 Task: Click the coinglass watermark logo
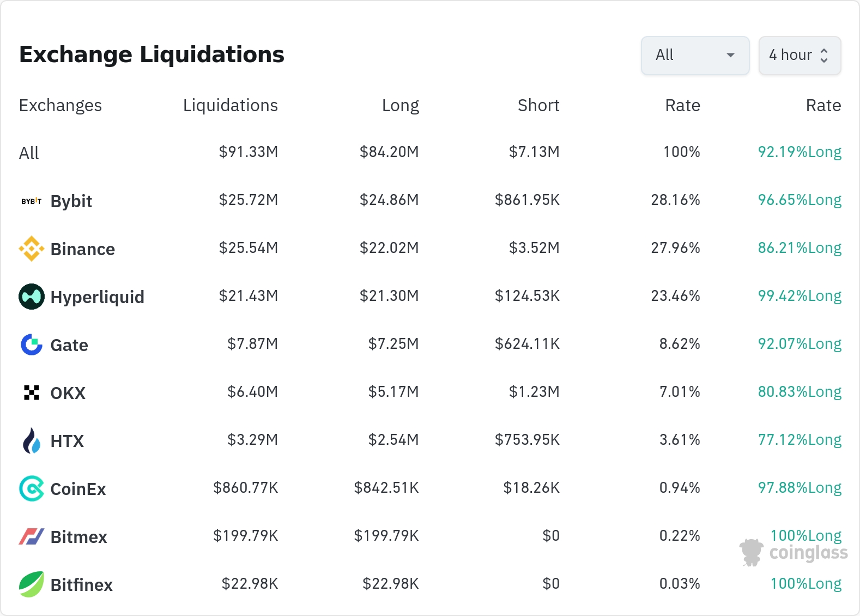(794, 552)
